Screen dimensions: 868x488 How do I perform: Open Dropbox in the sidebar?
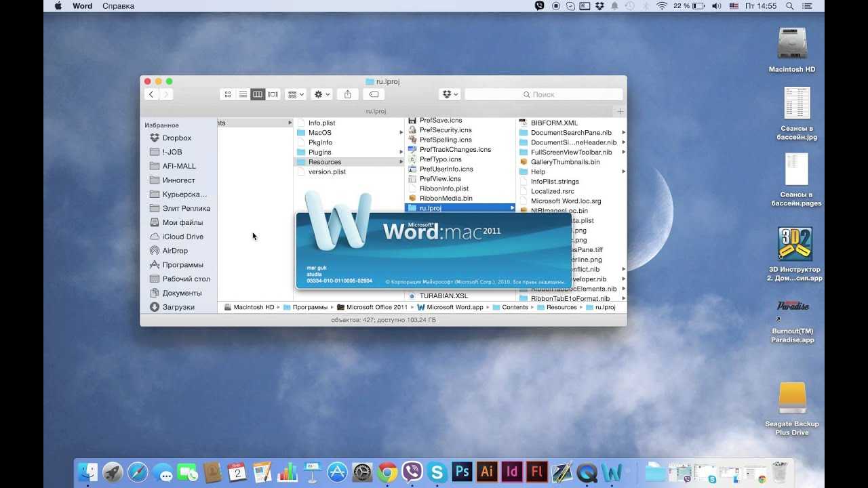tap(177, 138)
